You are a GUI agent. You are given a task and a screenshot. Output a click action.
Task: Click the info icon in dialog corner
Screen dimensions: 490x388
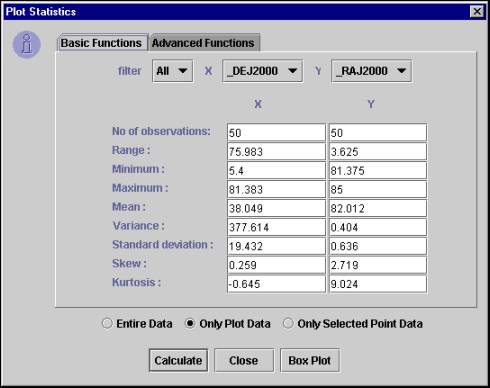(27, 45)
